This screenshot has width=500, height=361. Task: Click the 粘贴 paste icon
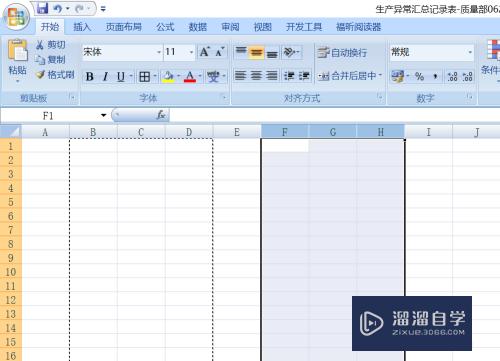pos(17,51)
